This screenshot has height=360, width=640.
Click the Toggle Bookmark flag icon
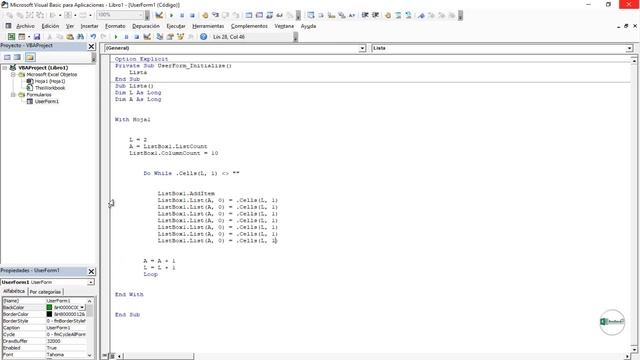[x=421, y=15]
